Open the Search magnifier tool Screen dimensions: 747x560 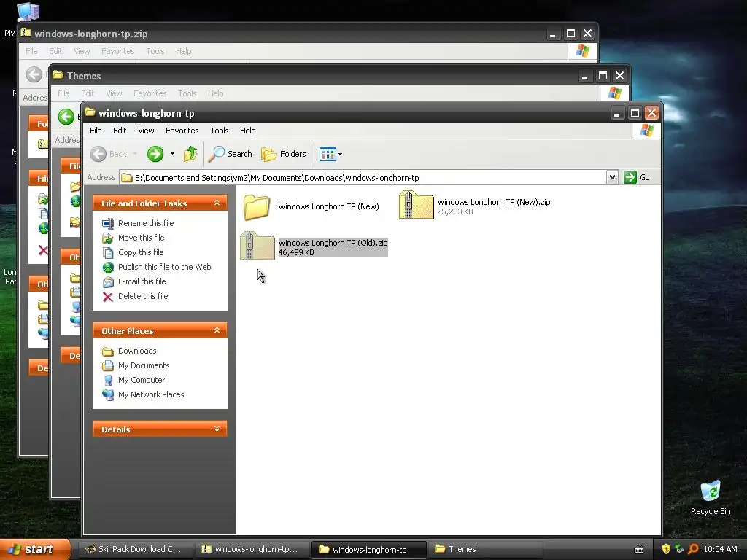(216, 154)
